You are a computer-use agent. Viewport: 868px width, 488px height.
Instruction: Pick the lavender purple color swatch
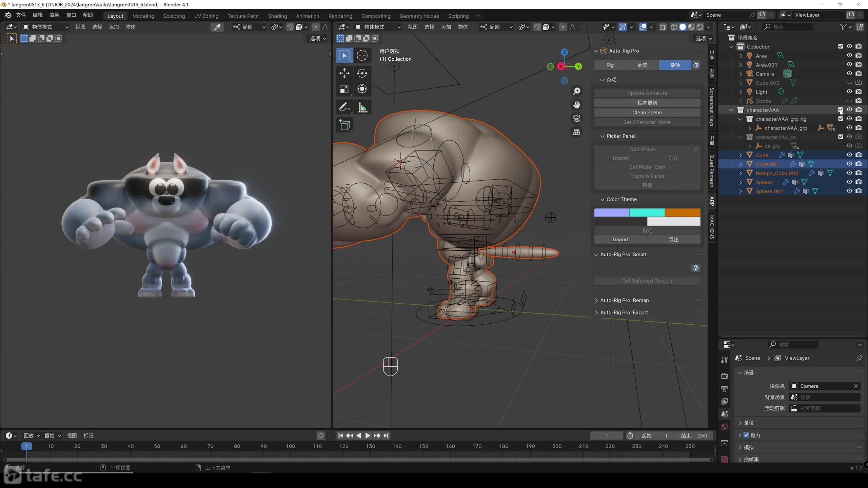[612, 212]
